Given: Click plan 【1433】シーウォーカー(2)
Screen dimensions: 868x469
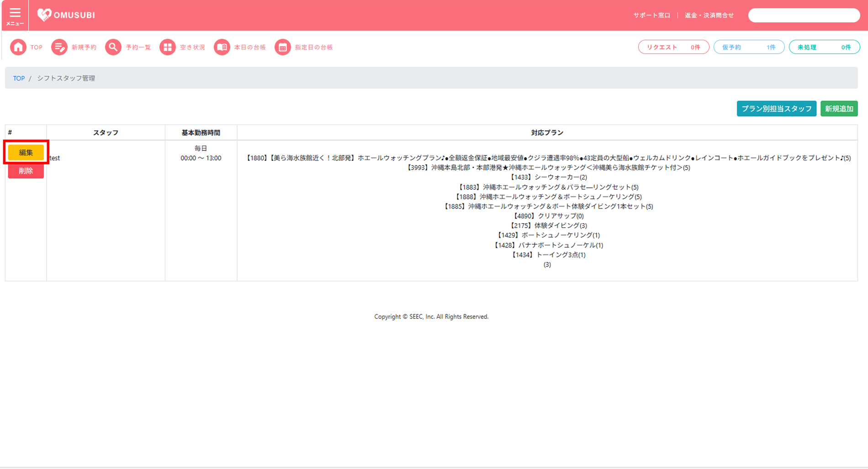Looking at the screenshot, I should coord(547,177).
